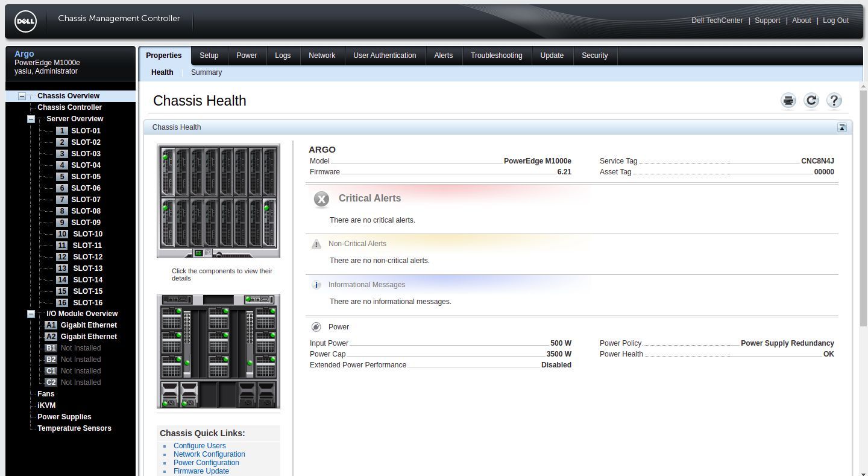Click the page vertical scrollbar

tap(863, 208)
